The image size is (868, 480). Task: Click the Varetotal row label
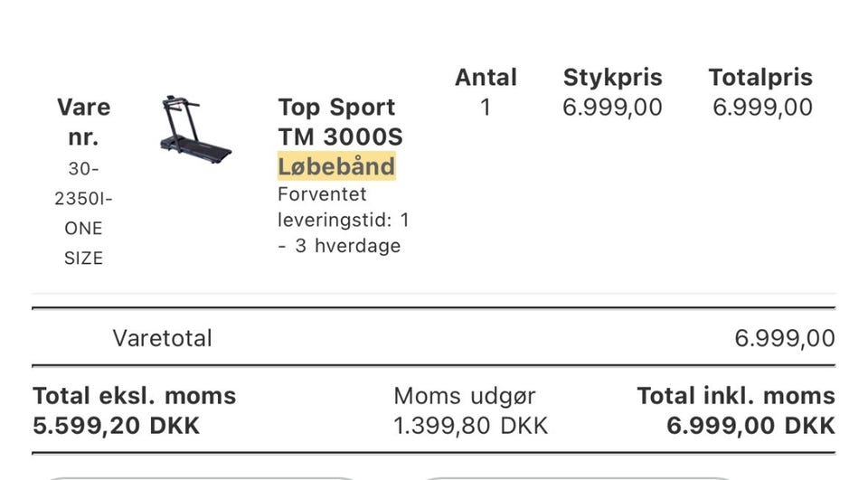[x=162, y=339]
